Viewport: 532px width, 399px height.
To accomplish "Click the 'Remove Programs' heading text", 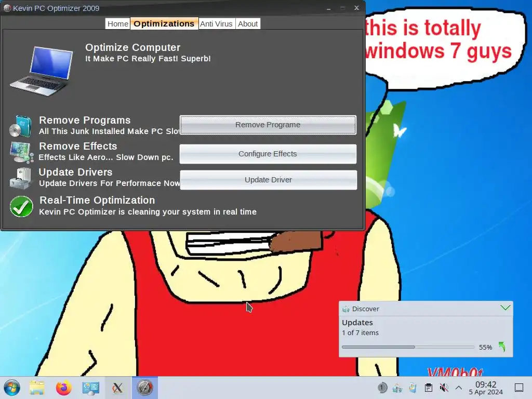I will click(85, 120).
